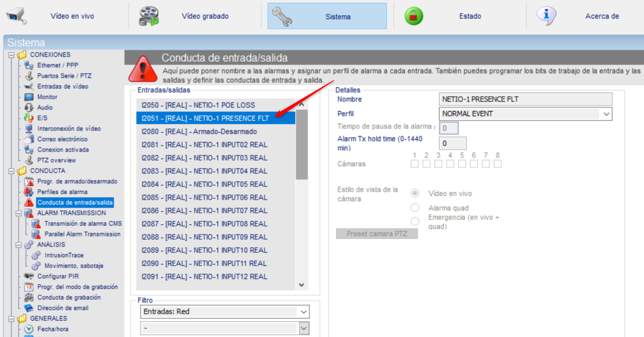Select I2081 NETIO-1 INPUT02 REAL entry

tap(216, 145)
